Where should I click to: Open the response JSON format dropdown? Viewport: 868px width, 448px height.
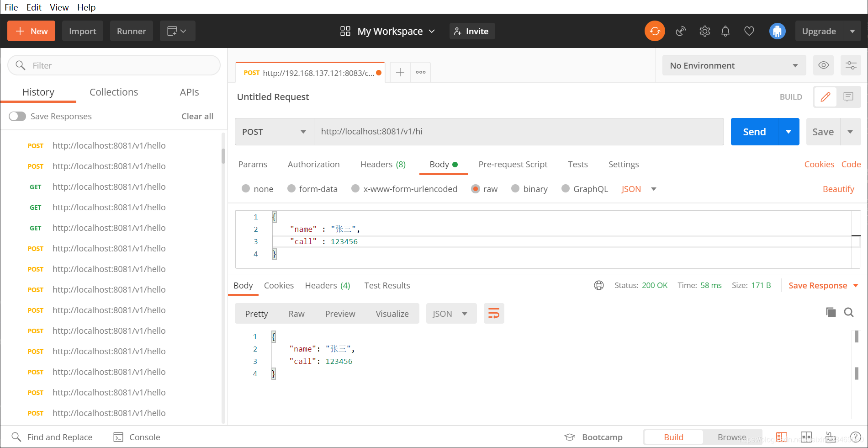pos(451,314)
